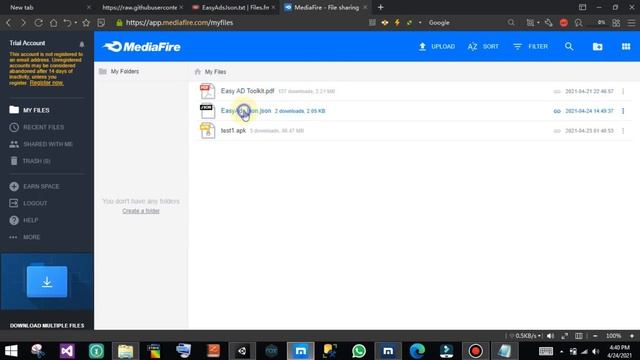Switch to grid view icon
The height and width of the screenshot is (360, 640).
pyautogui.click(x=626, y=47)
